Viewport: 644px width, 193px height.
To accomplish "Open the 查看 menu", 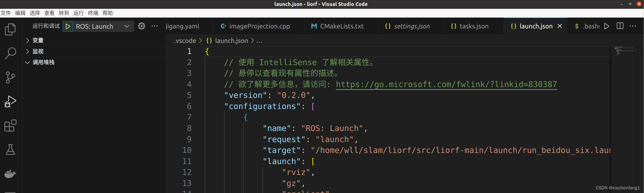I will click(x=49, y=13).
